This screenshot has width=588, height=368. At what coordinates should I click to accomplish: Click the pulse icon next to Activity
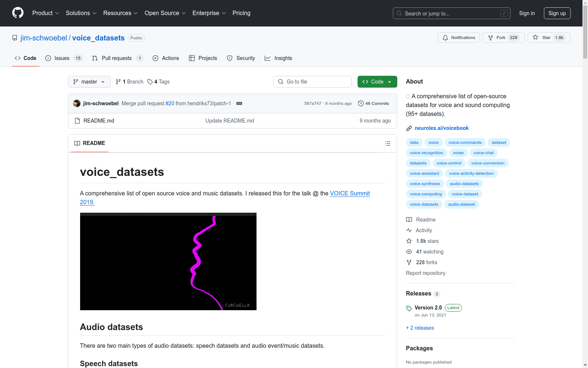409,230
